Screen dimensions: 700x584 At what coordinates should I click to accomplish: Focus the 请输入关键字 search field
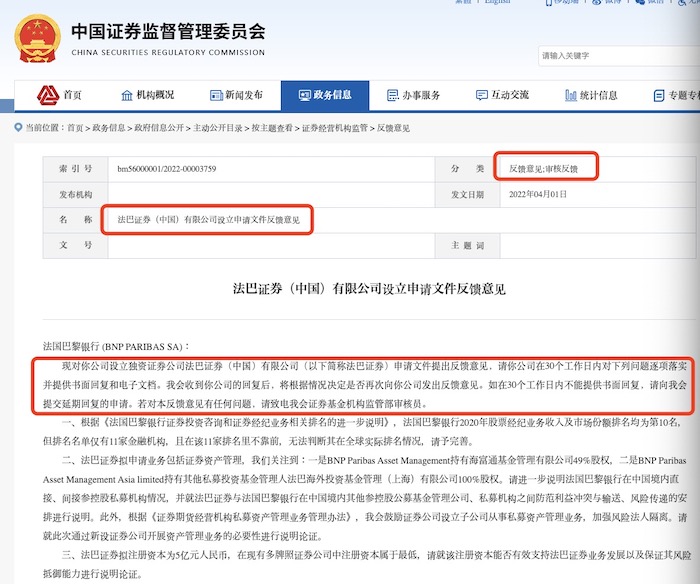(x=619, y=56)
